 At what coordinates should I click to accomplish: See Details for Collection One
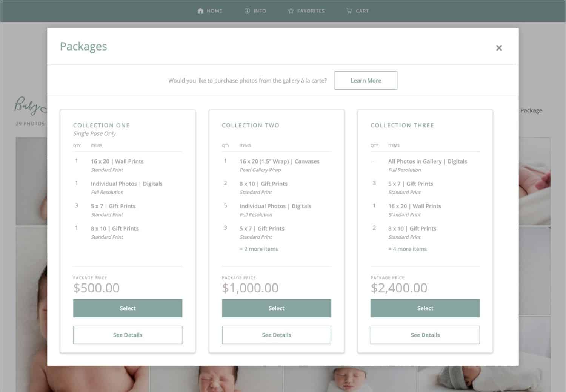(x=128, y=335)
